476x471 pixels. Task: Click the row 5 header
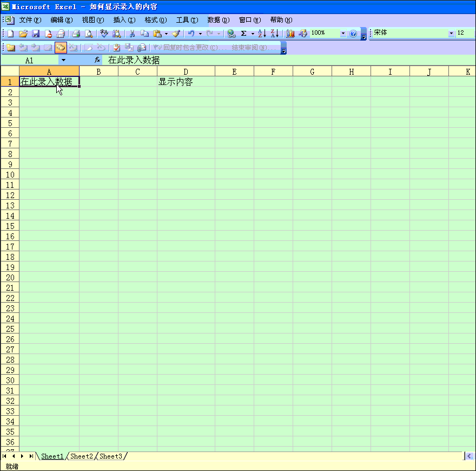point(10,123)
